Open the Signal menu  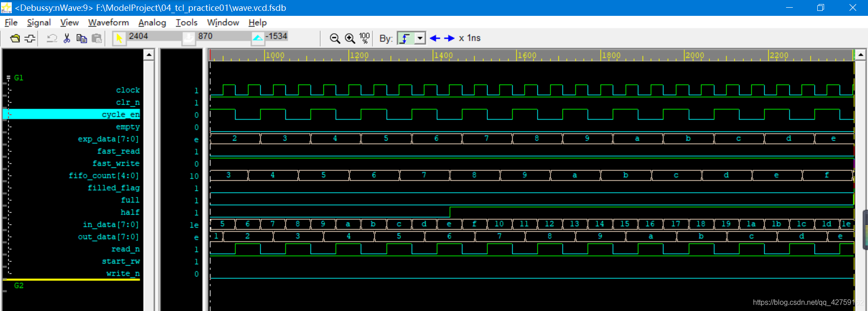(38, 22)
